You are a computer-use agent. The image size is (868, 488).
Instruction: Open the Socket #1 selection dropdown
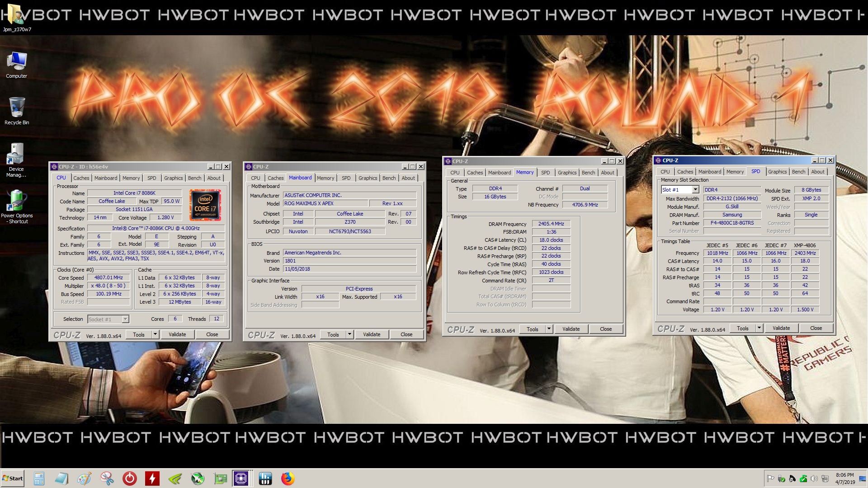pos(108,319)
